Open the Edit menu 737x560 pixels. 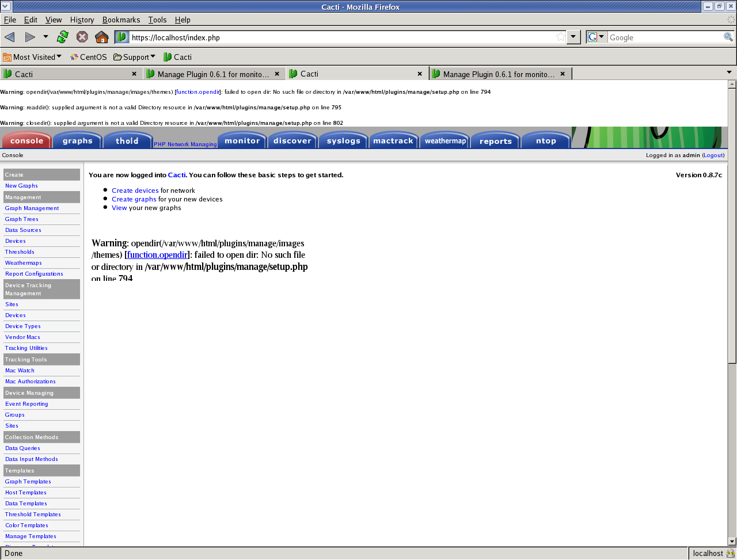(31, 20)
